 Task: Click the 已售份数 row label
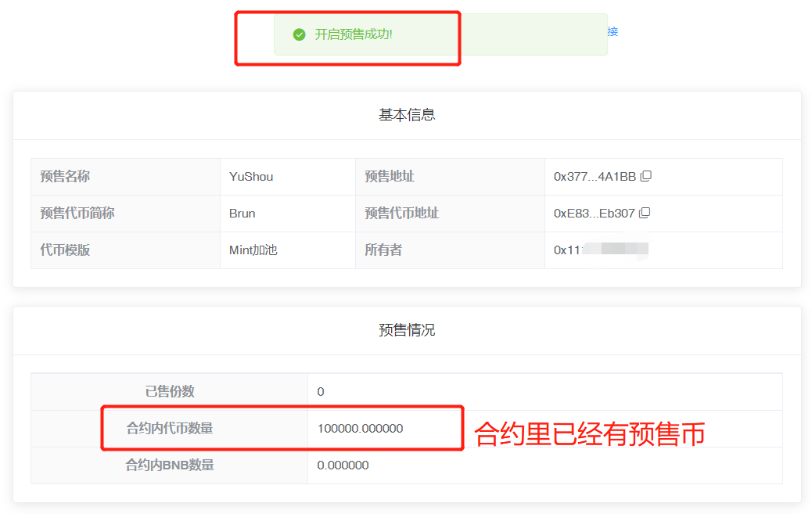[x=170, y=392]
